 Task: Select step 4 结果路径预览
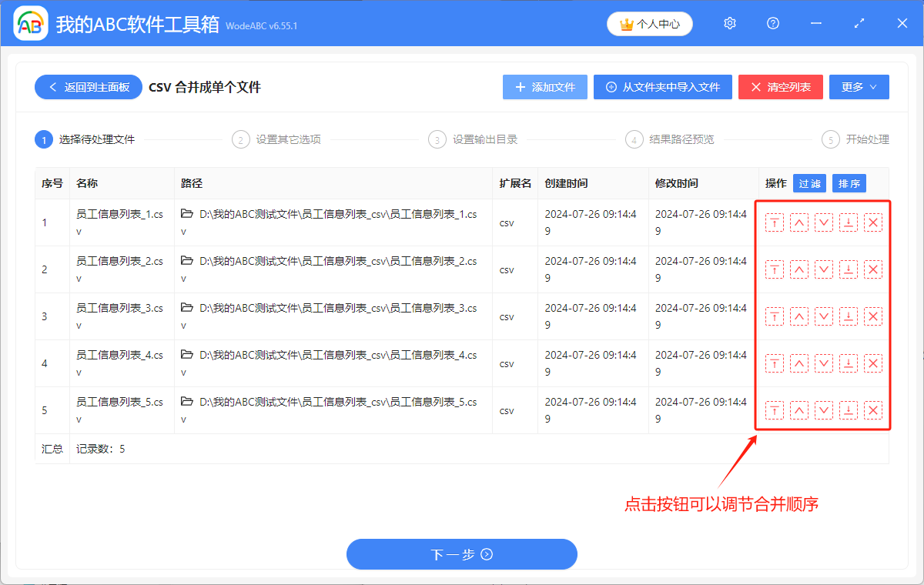675,139
